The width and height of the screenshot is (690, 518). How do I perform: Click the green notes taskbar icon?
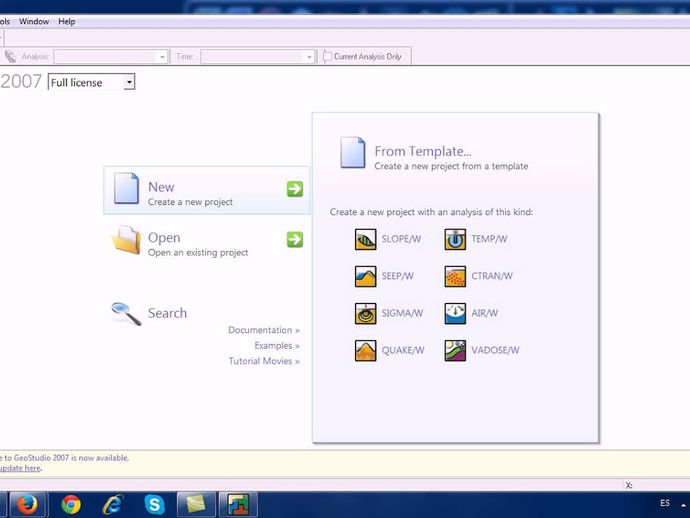click(x=196, y=504)
